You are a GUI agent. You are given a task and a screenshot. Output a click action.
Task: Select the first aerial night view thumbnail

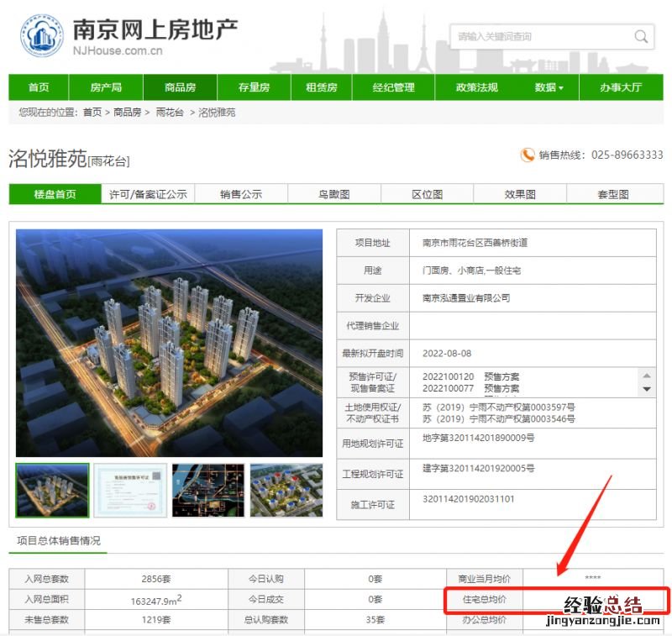click(x=52, y=490)
